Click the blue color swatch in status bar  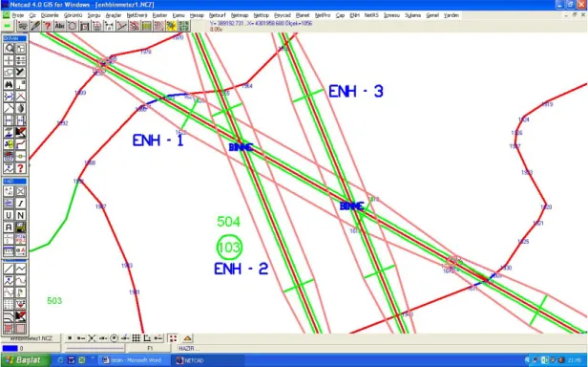click(10, 348)
